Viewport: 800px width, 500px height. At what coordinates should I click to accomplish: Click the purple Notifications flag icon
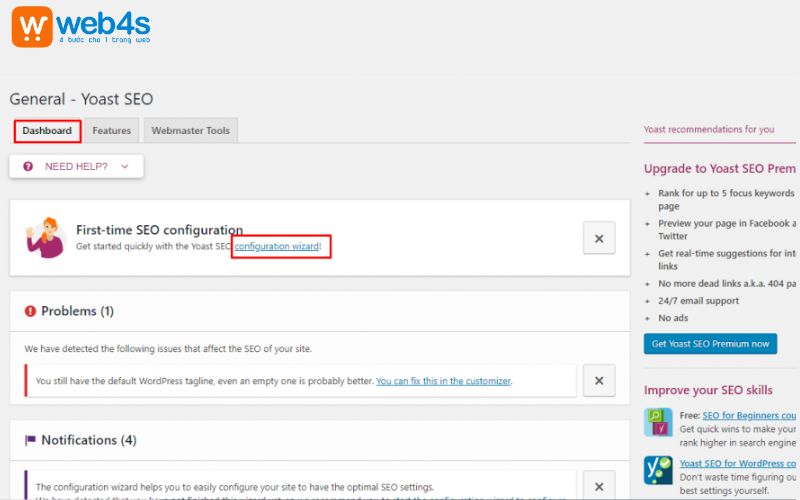(30, 440)
